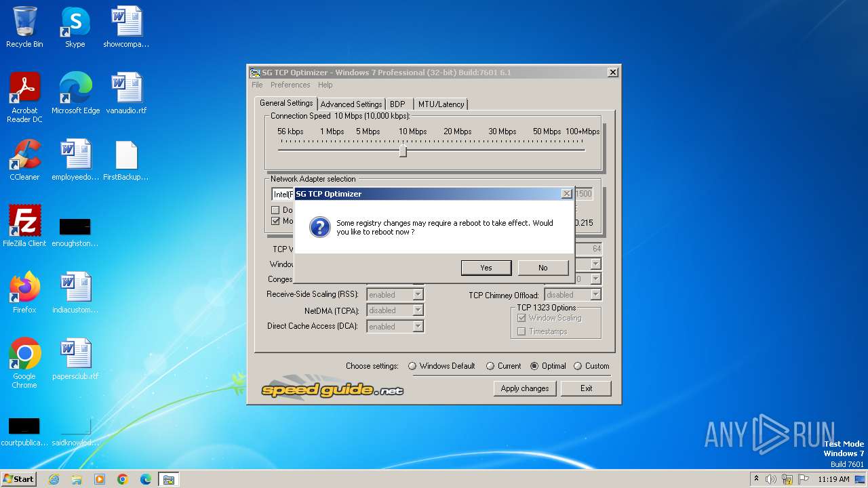Image resolution: width=868 pixels, height=488 pixels.
Task: Expand Direct Cache Access dropdown
Action: coord(418,327)
